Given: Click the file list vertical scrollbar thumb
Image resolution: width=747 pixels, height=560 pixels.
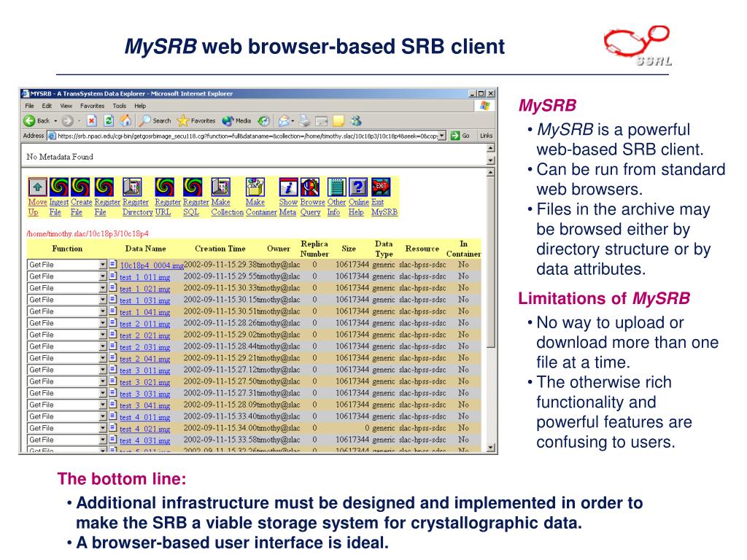Looking at the screenshot, I should tap(491, 262).
